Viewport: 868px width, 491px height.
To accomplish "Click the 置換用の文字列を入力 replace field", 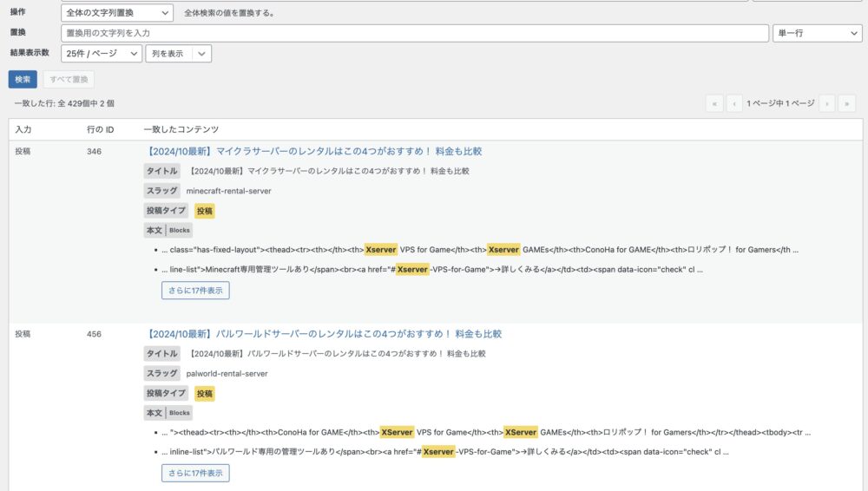I will pos(415,33).
